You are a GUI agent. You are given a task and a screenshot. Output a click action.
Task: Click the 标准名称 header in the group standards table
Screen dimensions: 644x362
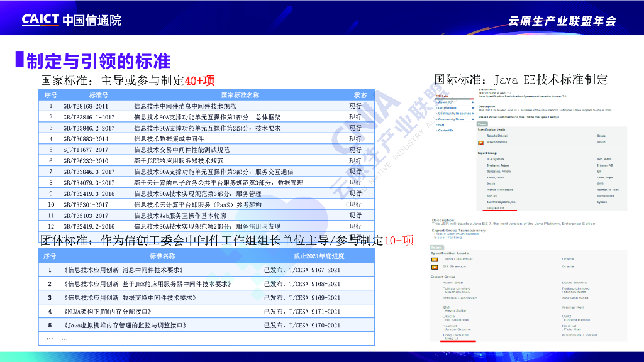click(162, 256)
